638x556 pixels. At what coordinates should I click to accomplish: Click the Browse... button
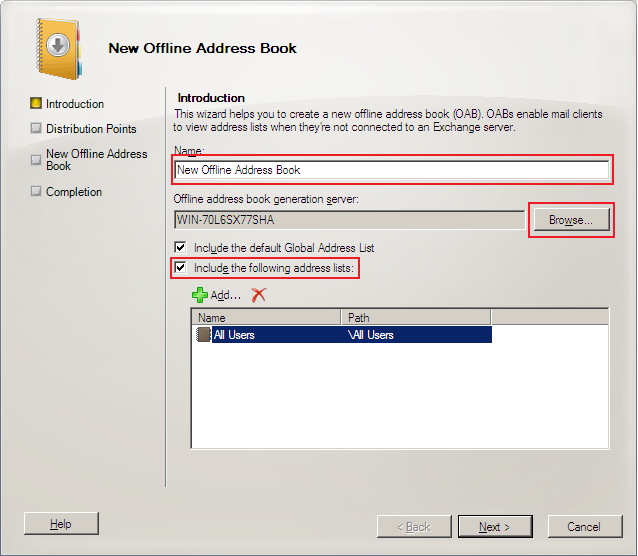pyautogui.click(x=571, y=220)
